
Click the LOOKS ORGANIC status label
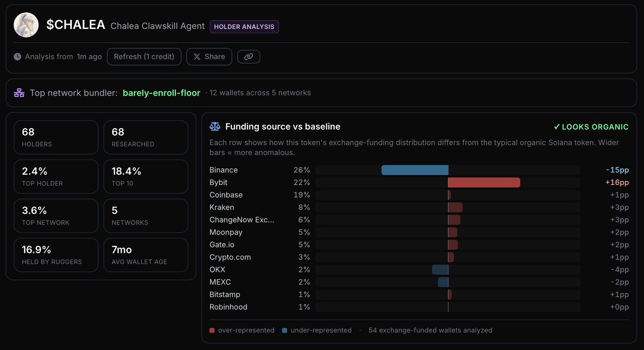click(x=591, y=127)
